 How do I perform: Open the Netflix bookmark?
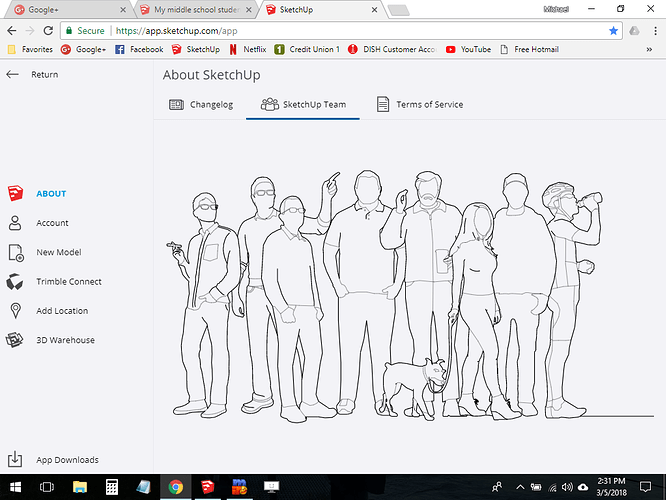tap(248, 49)
